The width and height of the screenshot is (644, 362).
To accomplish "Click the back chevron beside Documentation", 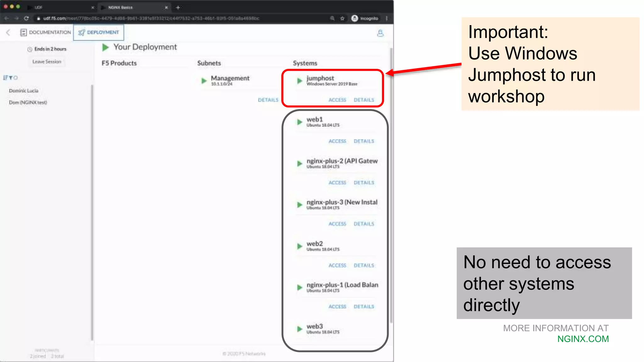I will click(x=8, y=32).
